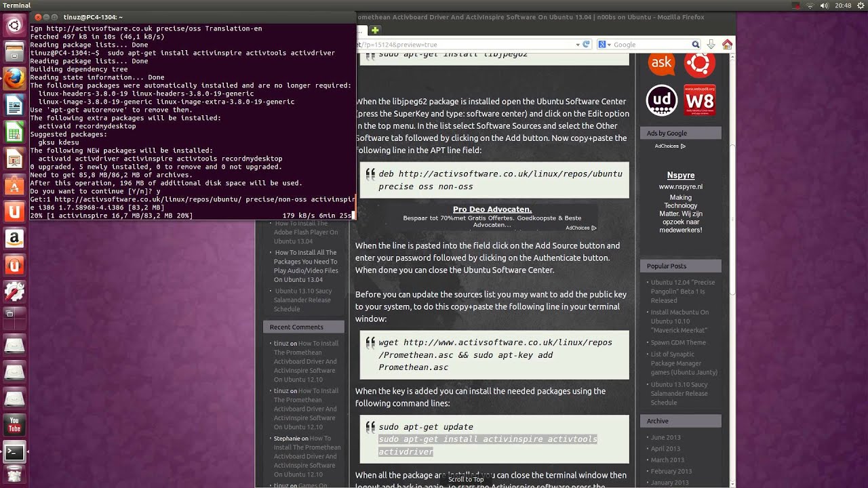868x488 pixels.
Task: Open the Amazon launcher icon
Action: pos(14,238)
